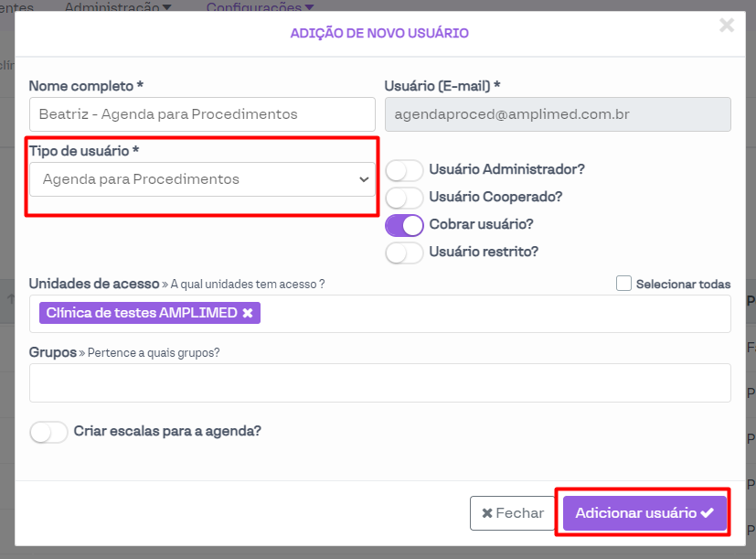This screenshot has height=559, width=756.
Task: Expand the Configurações menu
Action: (260, 7)
